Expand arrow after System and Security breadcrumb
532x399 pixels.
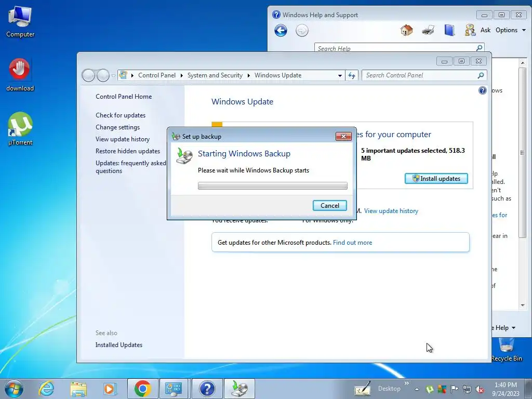point(249,75)
